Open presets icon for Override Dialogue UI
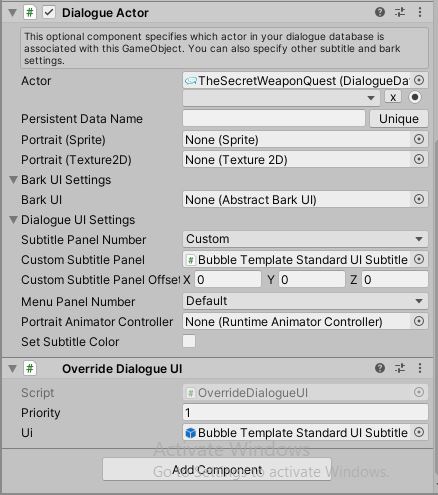Viewport: 438px width, 495px height. click(x=400, y=368)
